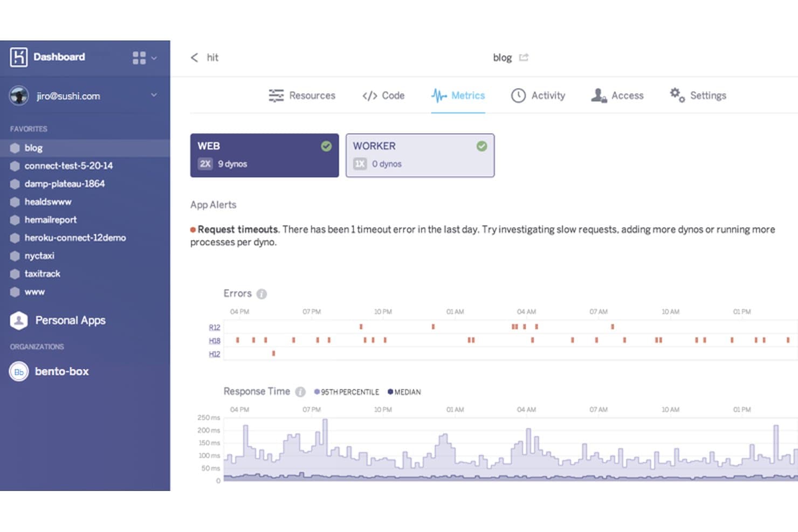Open the Settings tab
798x532 pixels.
[x=698, y=95]
